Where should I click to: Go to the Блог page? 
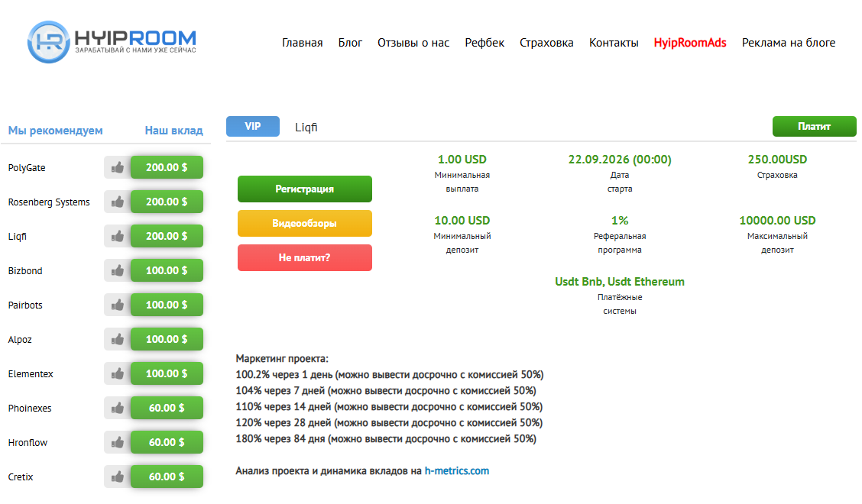pos(350,43)
